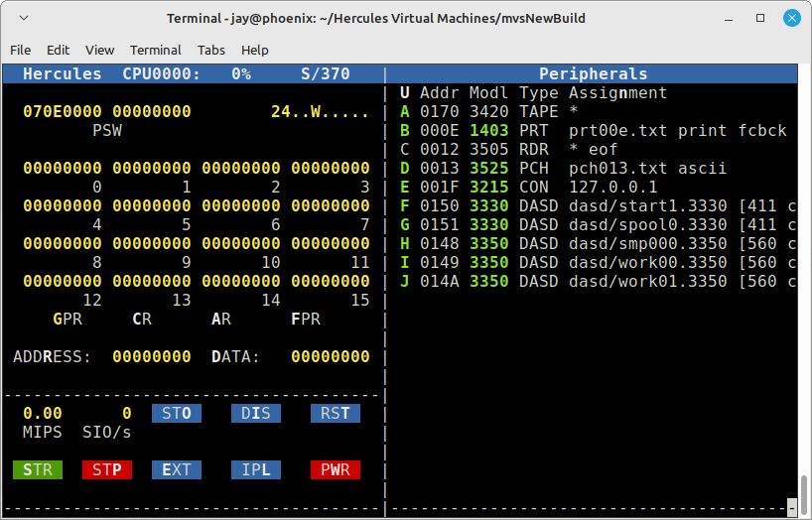
Task: Open the Edit menu
Action: click(x=58, y=50)
